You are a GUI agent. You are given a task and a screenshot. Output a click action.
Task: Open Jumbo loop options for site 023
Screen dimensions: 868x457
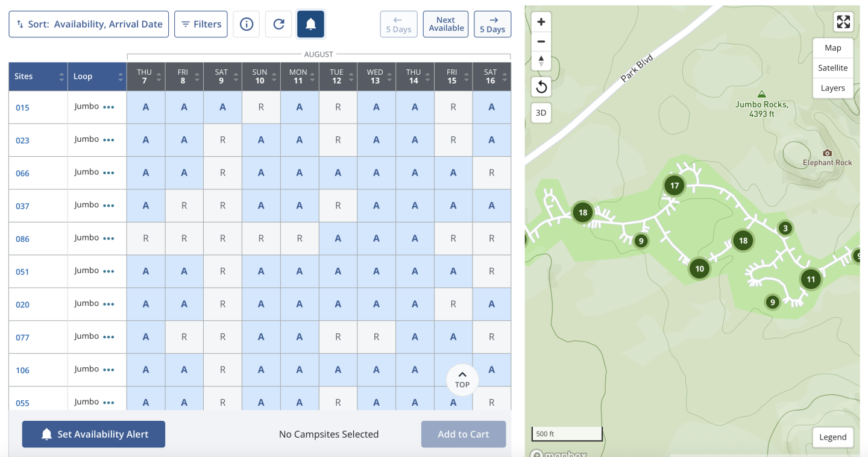(108, 140)
